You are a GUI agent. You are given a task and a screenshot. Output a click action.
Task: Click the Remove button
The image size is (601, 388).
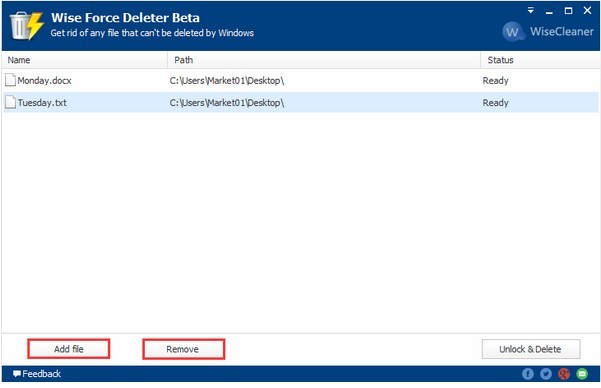[x=184, y=349]
